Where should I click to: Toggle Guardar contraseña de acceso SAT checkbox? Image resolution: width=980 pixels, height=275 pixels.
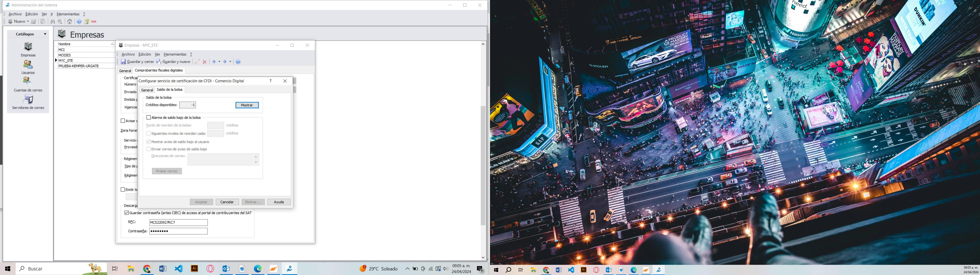pyautogui.click(x=127, y=213)
